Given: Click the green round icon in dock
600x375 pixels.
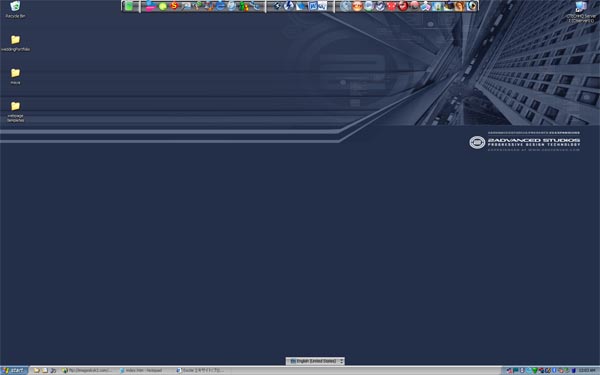Looking at the screenshot, I should coord(163,7).
